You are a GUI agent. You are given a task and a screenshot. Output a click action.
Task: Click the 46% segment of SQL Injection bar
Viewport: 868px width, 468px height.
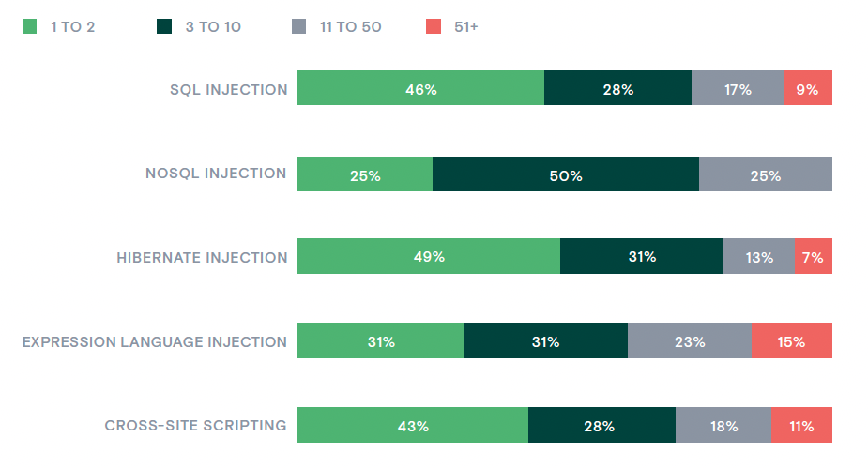pos(420,89)
